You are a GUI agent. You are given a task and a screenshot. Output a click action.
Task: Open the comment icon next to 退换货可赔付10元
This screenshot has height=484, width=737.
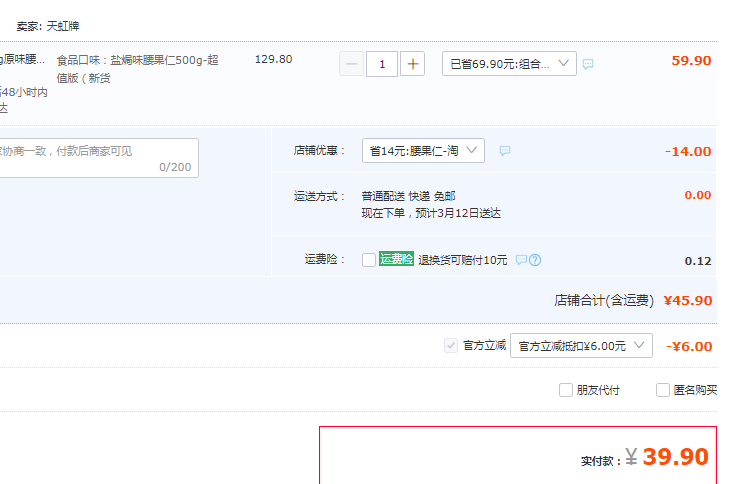tap(521, 260)
